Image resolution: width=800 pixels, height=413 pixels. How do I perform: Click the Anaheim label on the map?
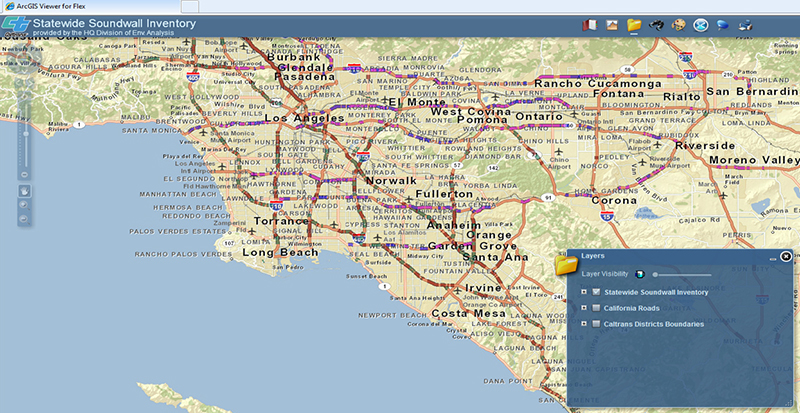(454, 225)
